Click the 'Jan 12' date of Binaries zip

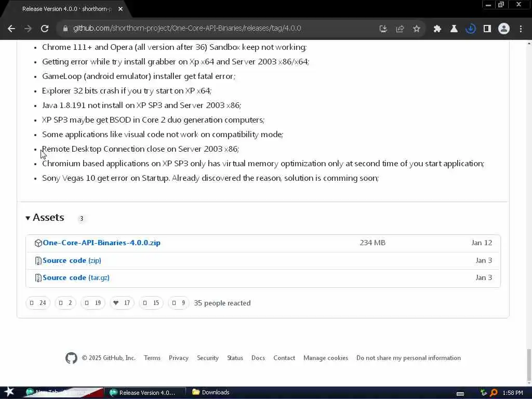coord(482,243)
